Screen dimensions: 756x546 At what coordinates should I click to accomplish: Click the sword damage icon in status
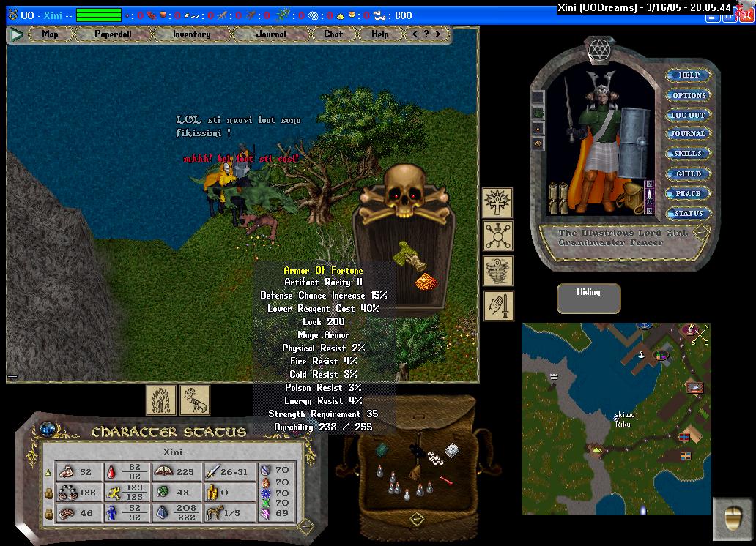(212, 471)
